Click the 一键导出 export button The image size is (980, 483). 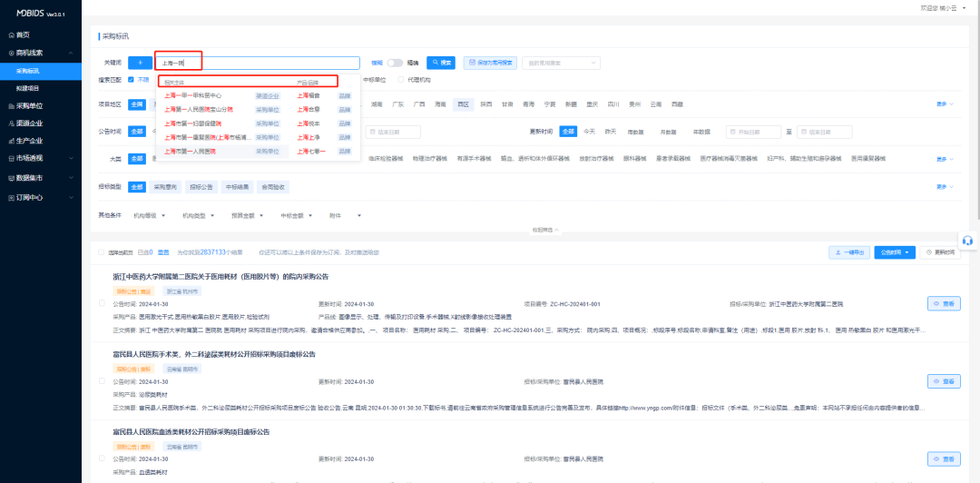848,252
